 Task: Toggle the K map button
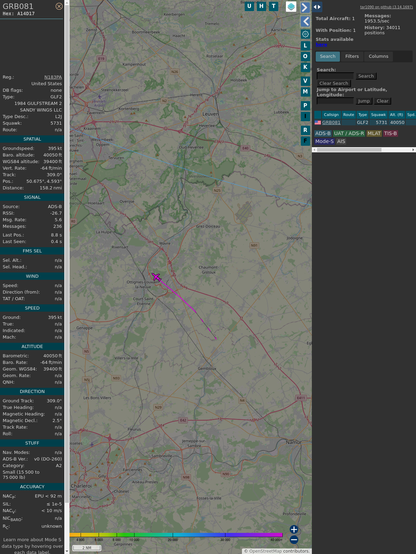(x=305, y=67)
